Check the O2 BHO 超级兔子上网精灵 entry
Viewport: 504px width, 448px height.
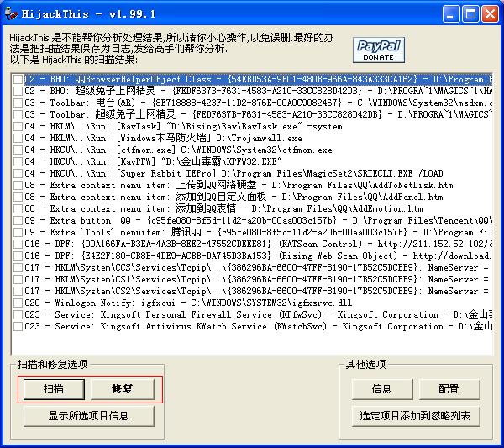point(18,91)
